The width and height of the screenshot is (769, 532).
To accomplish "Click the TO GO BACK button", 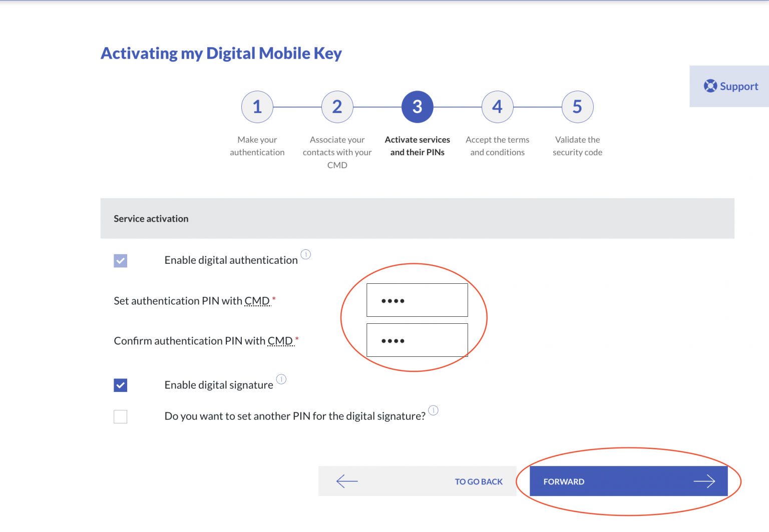I will pyautogui.click(x=418, y=481).
